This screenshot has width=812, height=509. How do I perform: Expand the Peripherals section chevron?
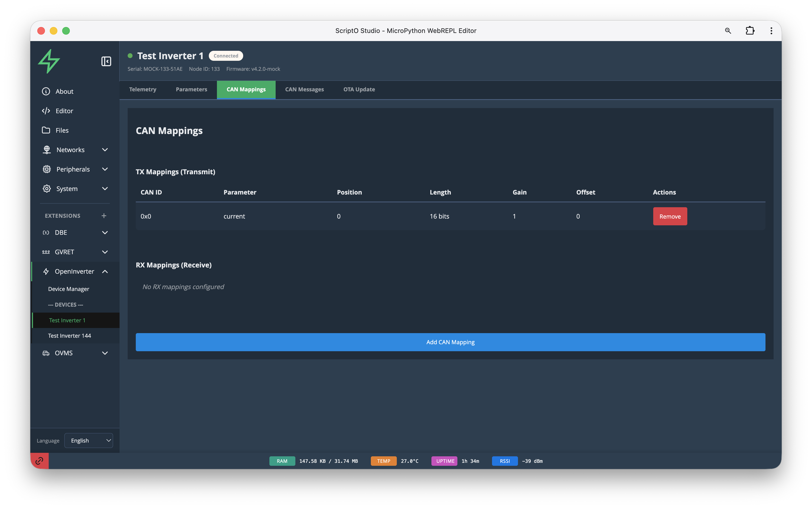pos(105,169)
